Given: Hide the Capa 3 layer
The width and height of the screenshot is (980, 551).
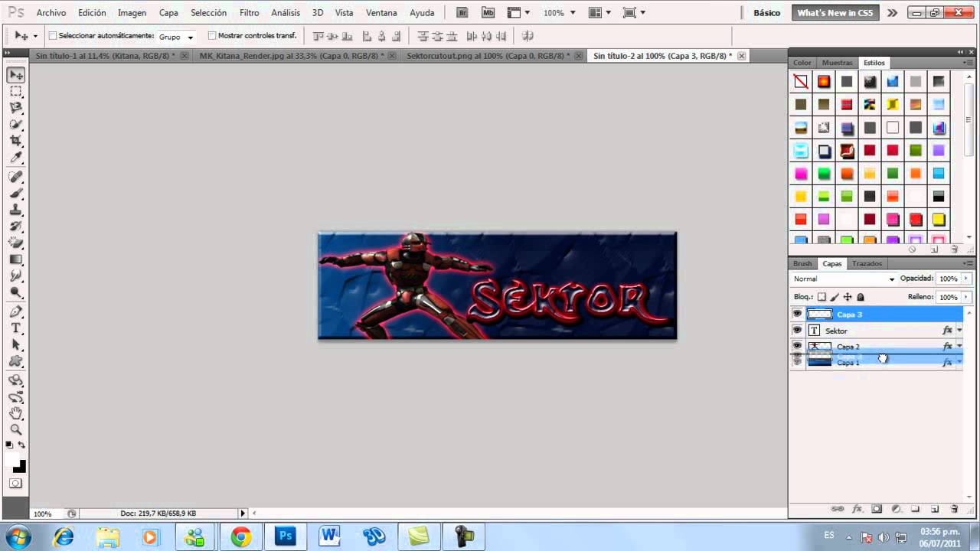Looking at the screenshot, I should coord(797,314).
